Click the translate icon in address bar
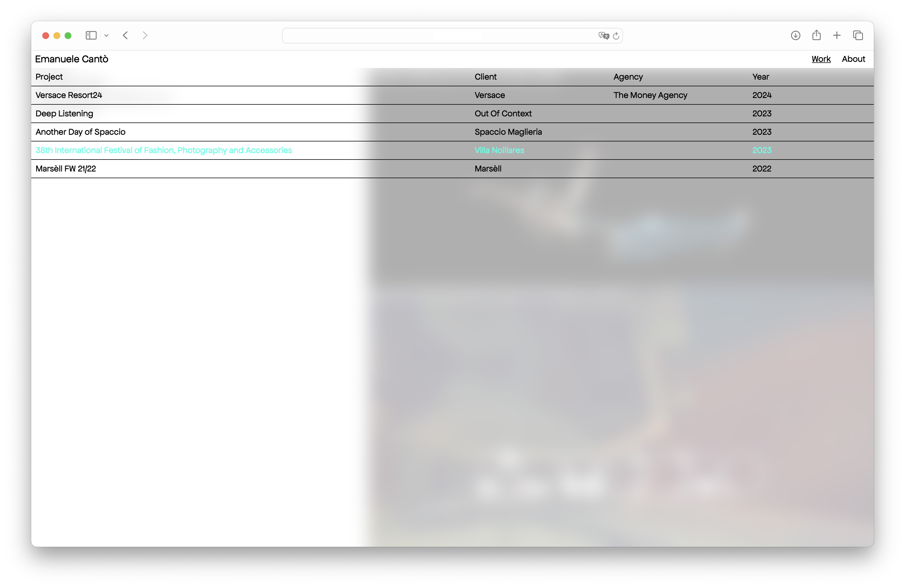 pos(604,36)
